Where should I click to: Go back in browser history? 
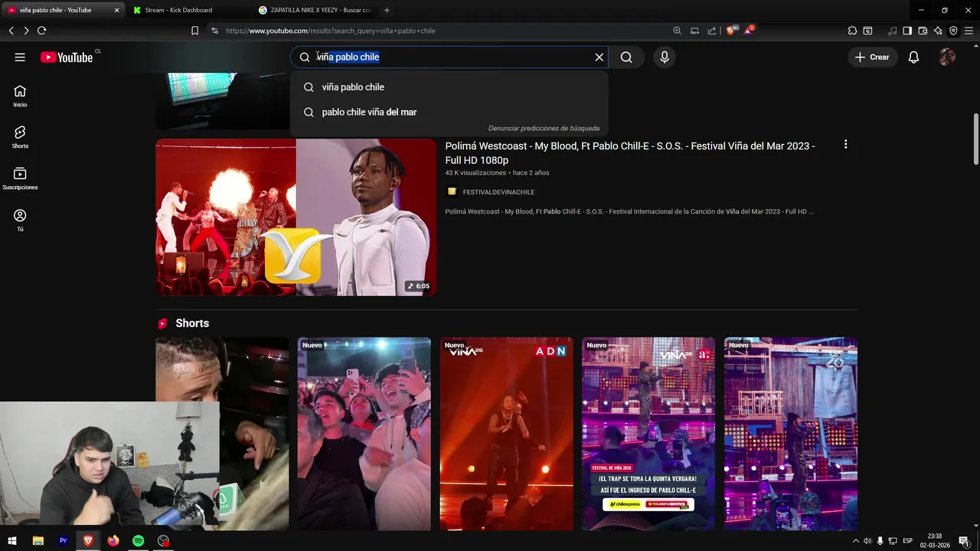coord(11,31)
